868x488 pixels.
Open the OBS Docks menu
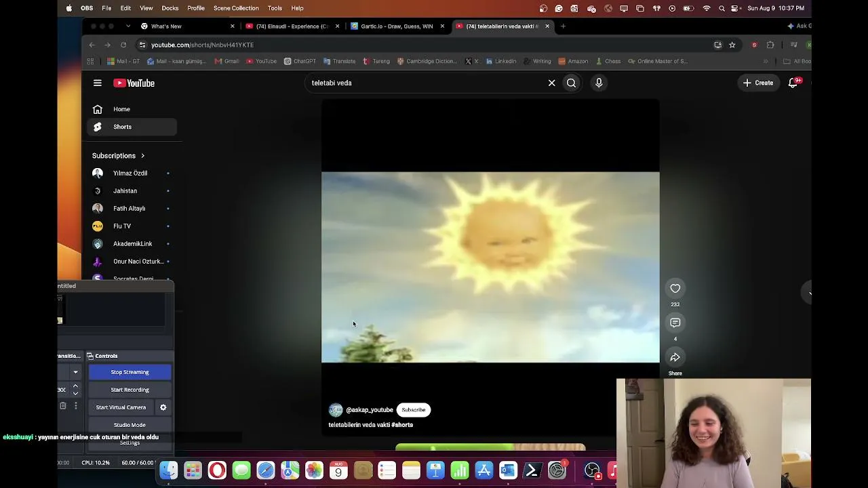(170, 8)
